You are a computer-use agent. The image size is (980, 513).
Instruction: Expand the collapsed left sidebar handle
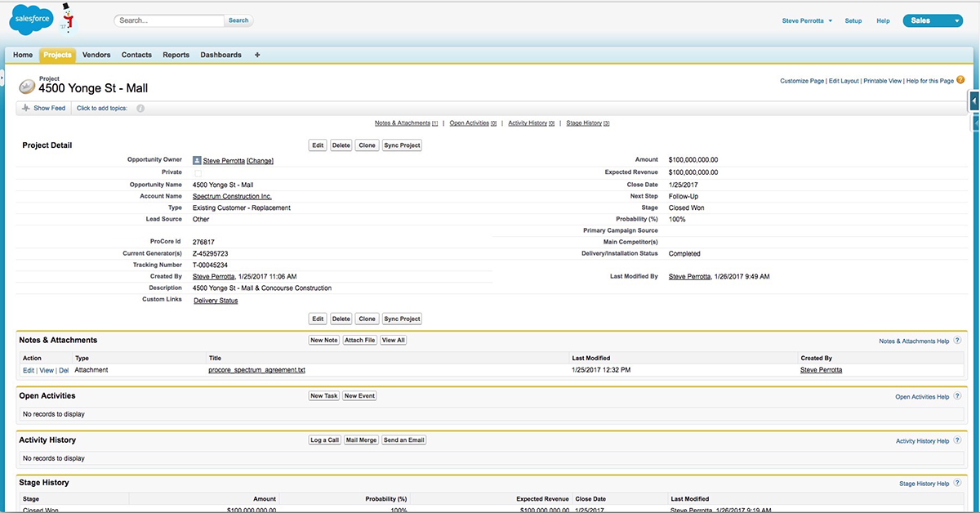pos(2,79)
